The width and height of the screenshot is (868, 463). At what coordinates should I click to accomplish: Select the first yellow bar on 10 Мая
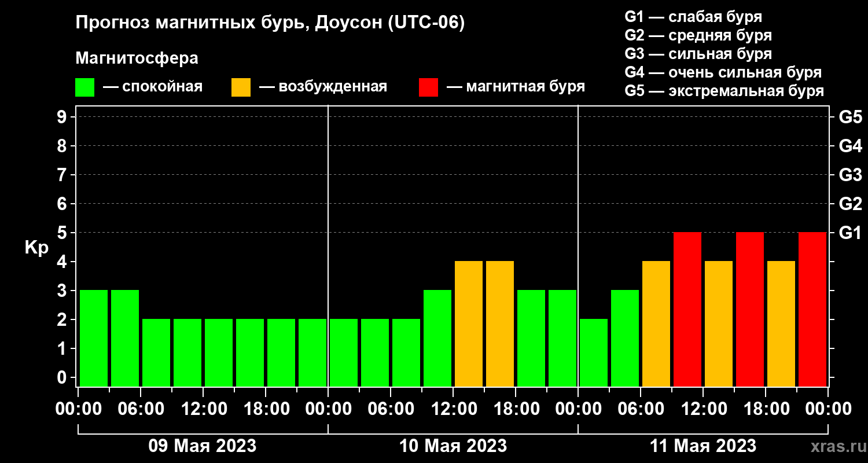point(469,324)
